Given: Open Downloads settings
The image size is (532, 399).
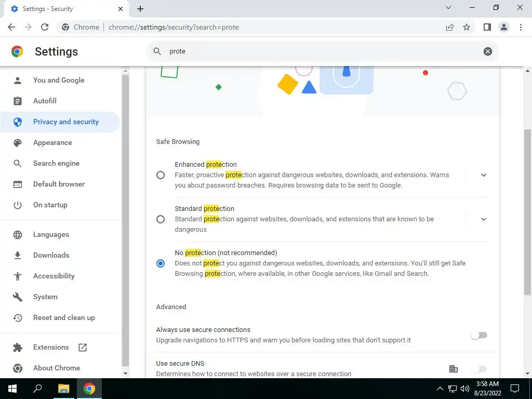Looking at the screenshot, I should pyautogui.click(x=60, y=255).
